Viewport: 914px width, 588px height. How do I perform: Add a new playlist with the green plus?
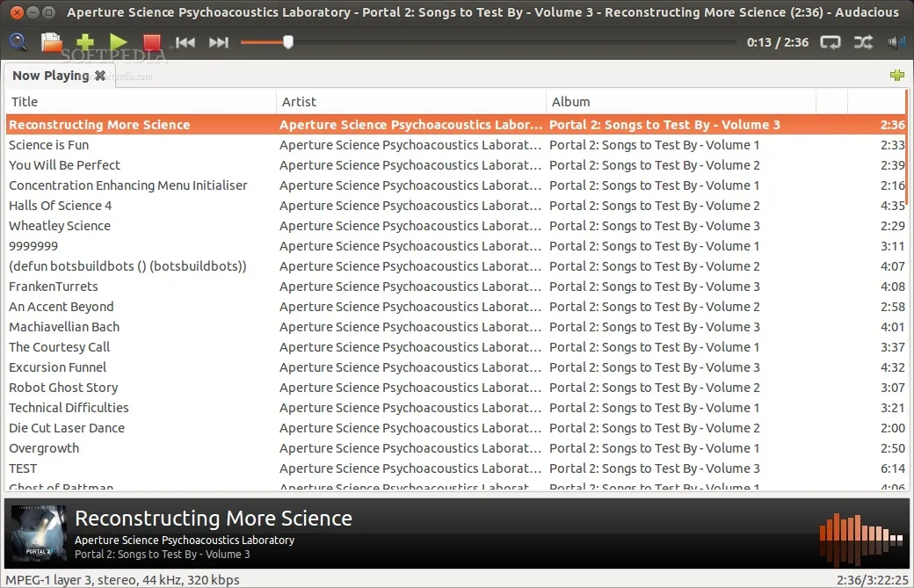(896, 76)
